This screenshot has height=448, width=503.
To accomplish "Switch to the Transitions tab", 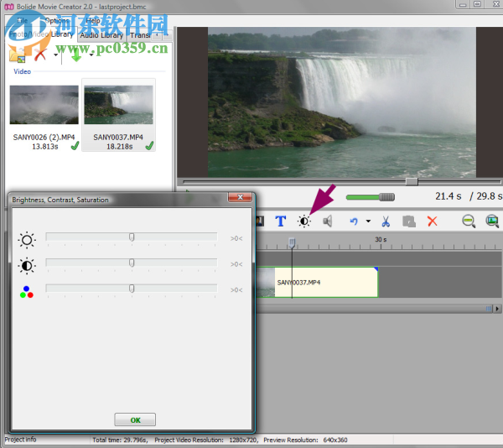I will [140, 35].
